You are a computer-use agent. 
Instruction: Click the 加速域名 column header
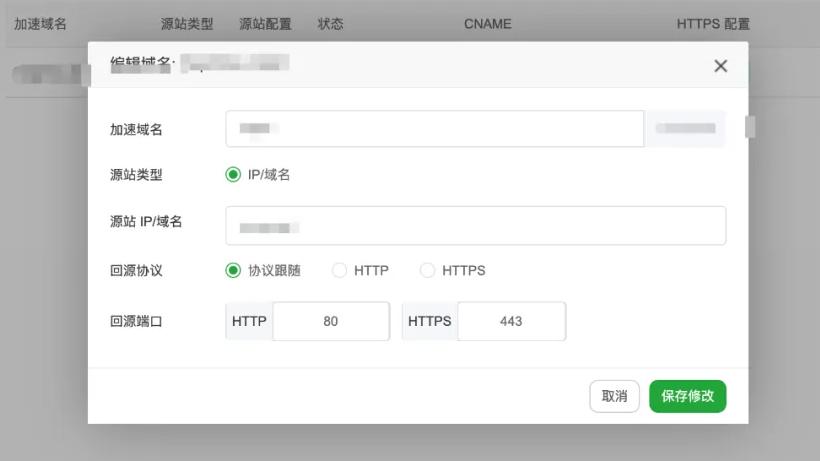coord(40,24)
